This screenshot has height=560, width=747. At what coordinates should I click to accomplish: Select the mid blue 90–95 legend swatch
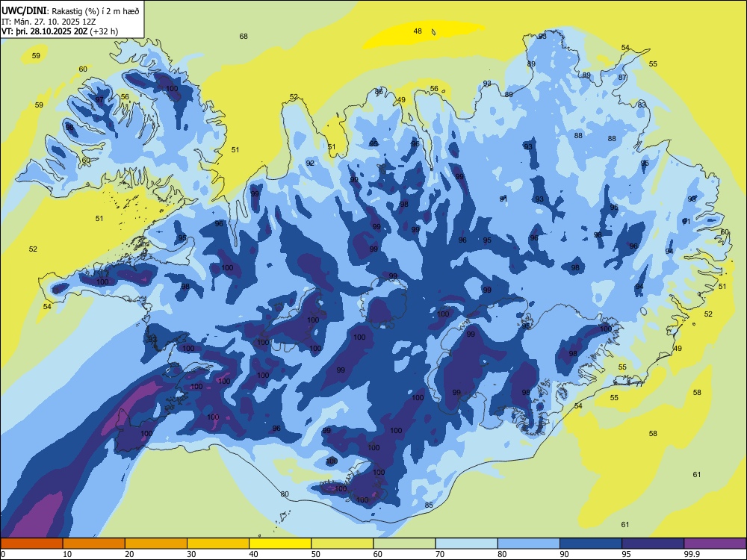591,544
